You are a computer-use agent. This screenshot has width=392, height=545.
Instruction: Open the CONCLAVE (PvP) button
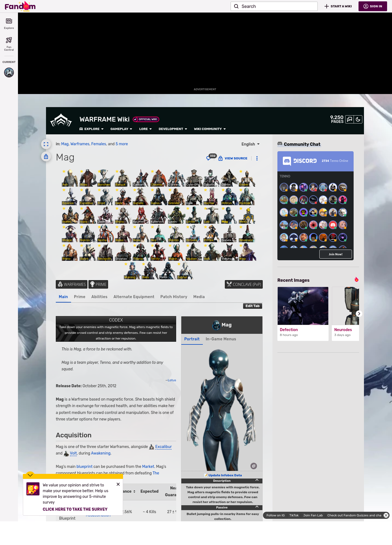point(244,284)
